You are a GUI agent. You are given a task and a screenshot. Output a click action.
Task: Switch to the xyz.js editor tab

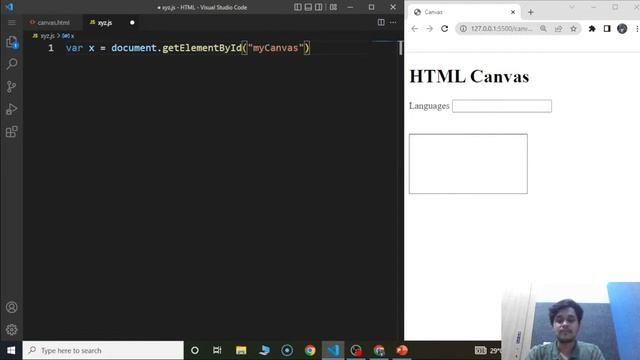[x=104, y=22]
